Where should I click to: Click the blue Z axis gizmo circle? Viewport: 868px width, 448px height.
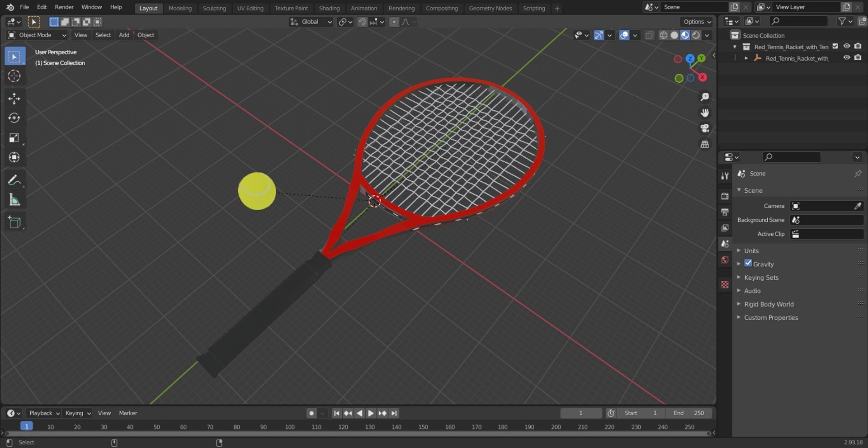coord(690,58)
